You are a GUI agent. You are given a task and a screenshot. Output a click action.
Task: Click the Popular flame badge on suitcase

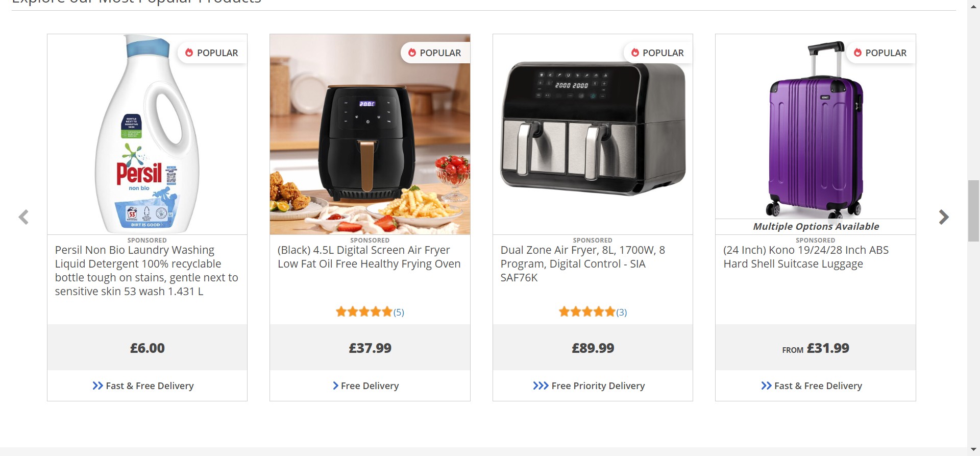pyautogui.click(x=880, y=53)
